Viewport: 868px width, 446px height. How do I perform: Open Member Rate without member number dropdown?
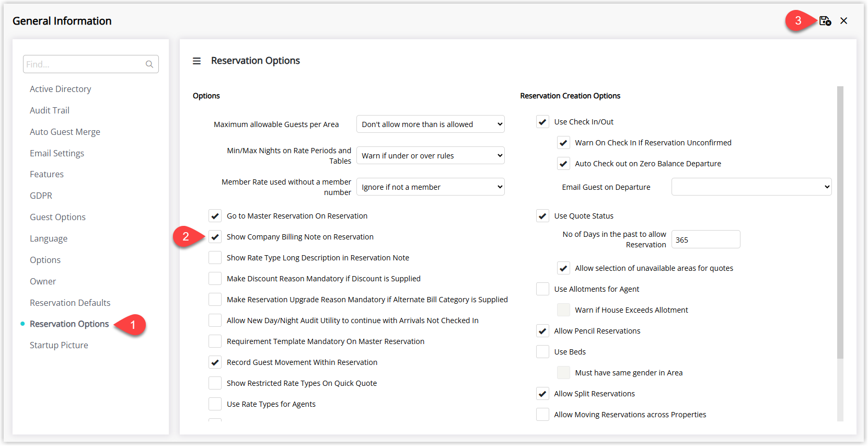(x=430, y=187)
